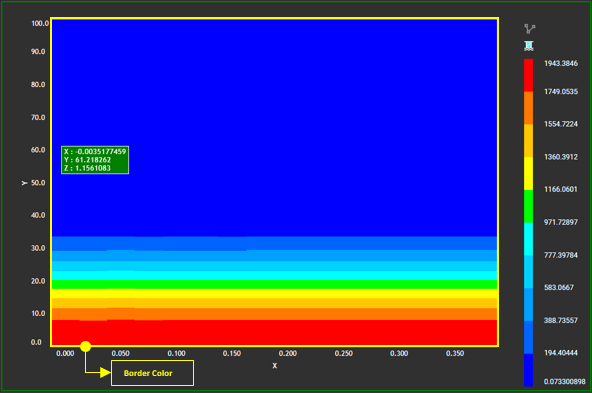Click Y axis tick label 10.0
Screen dimensions: 592x393
tap(38, 313)
